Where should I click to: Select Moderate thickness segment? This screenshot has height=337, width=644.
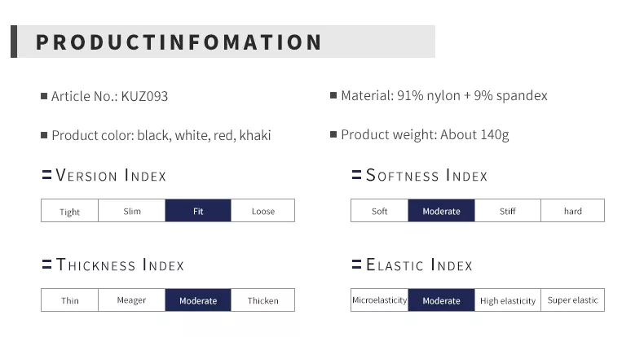click(198, 300)
